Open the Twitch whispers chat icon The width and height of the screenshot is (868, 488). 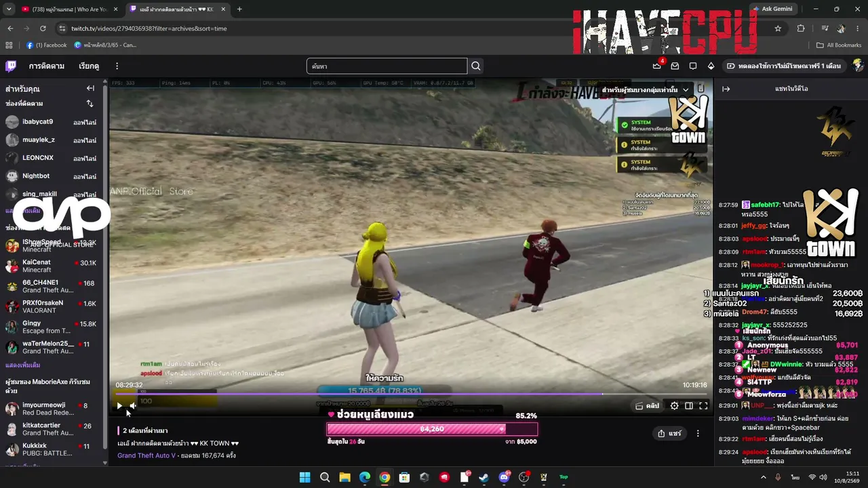pyautogui.click(x=693, y=66)
